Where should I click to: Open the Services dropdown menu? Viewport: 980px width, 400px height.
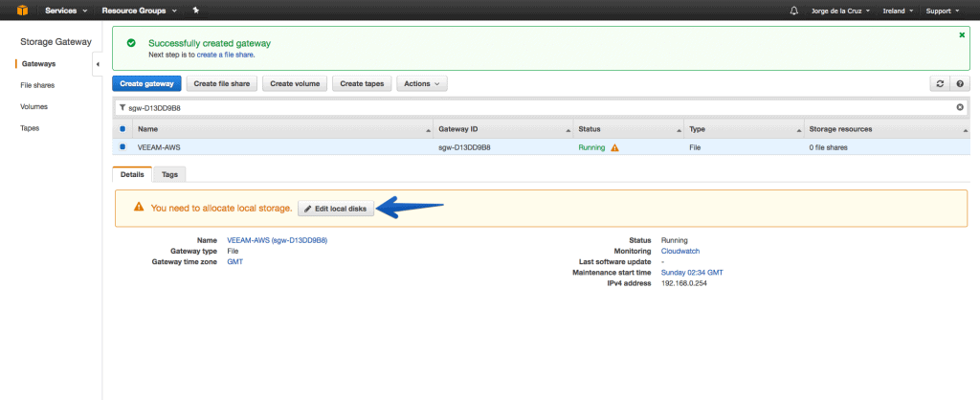[x=66, y=11]
